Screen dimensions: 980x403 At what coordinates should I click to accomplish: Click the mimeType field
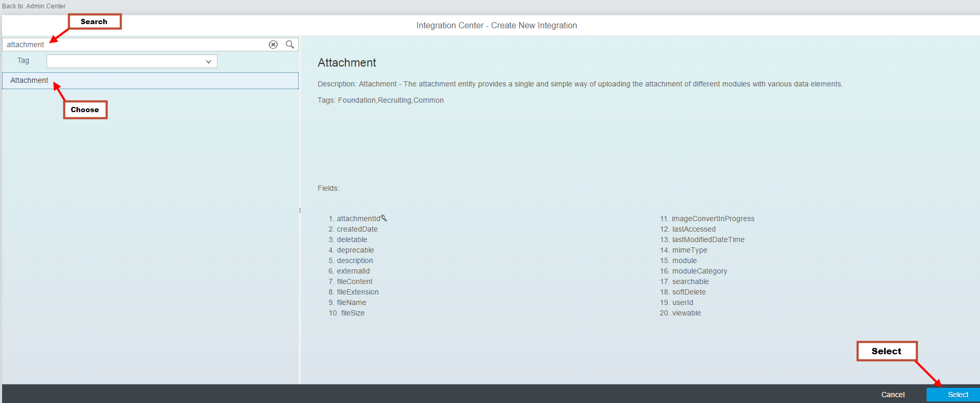coord(690,250)
